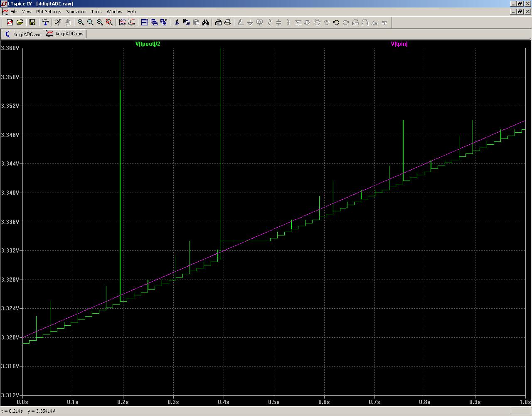Image resolution: width=532 pixels, height=416 pixels.
Task: Open the Tools menu
Action: click(96, 12)
